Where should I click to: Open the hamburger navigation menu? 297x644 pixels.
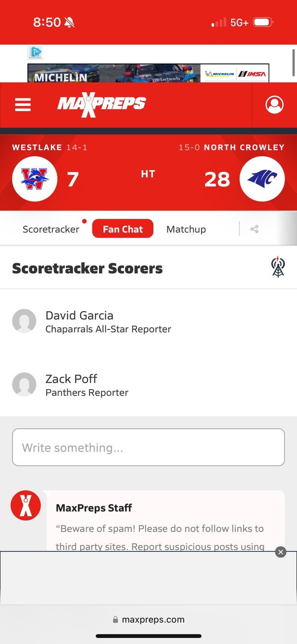23,105
